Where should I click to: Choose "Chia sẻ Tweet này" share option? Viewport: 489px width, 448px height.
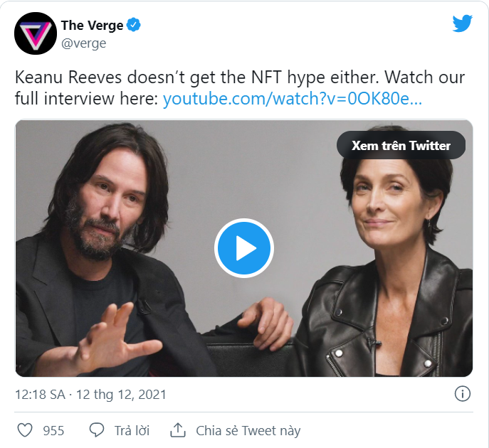pos(248,431)
